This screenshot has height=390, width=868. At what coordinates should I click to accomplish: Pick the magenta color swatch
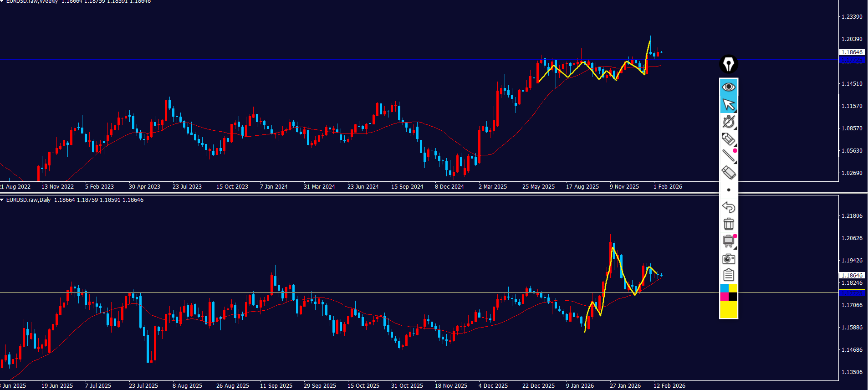[x=724, y=297]
